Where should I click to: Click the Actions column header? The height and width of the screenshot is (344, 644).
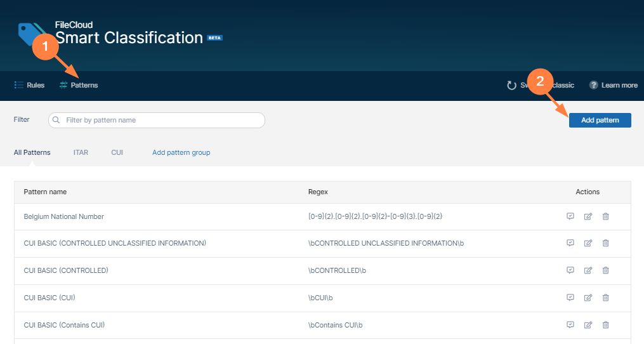588,192
